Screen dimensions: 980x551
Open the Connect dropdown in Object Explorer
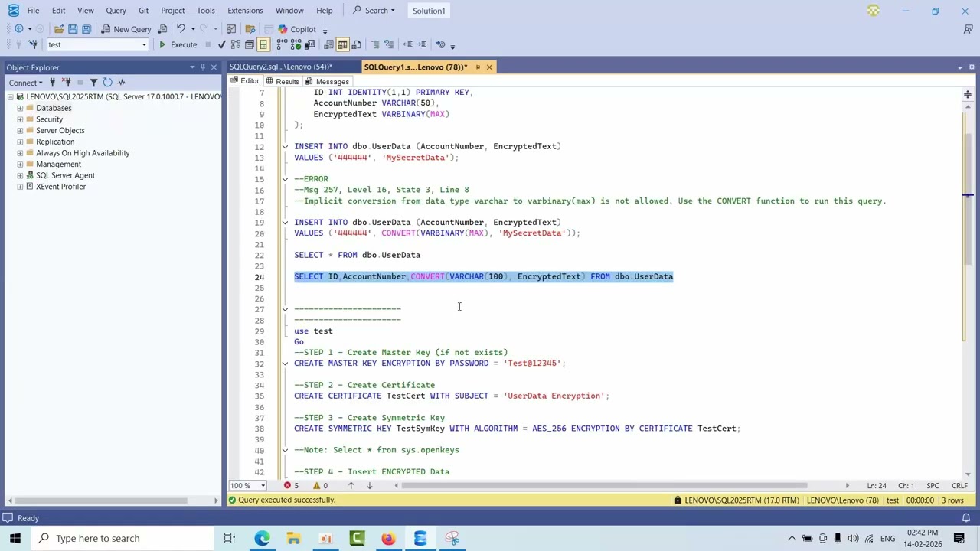[25, 83]
